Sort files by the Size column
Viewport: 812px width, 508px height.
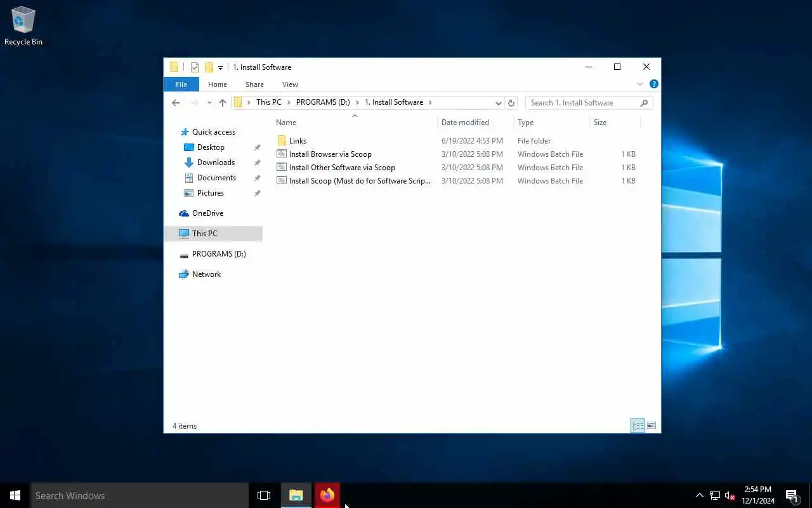click(615, 123)
